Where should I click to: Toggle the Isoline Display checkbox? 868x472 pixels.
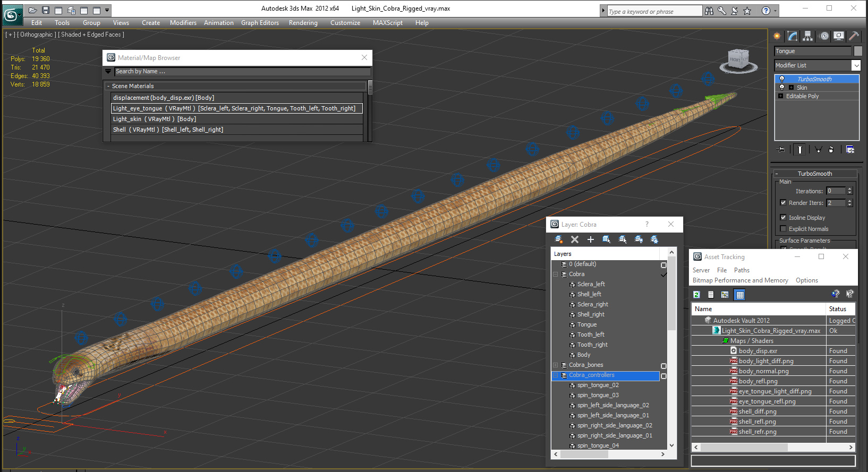(x=783, y=218)
